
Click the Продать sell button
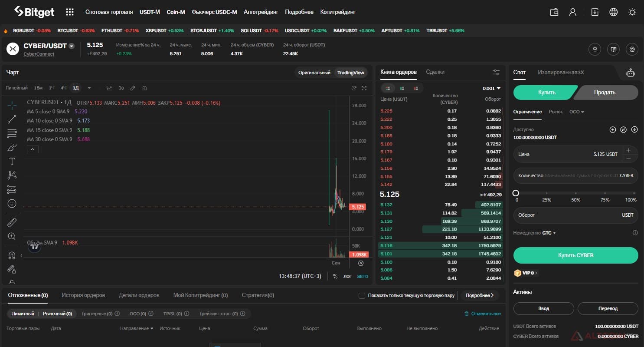(605, 93)
